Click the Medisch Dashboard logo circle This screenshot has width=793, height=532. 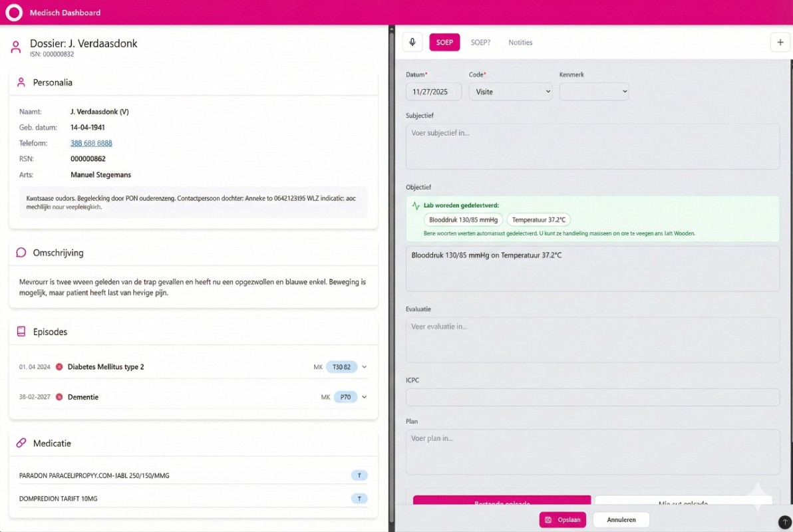[x=14, y=13]
